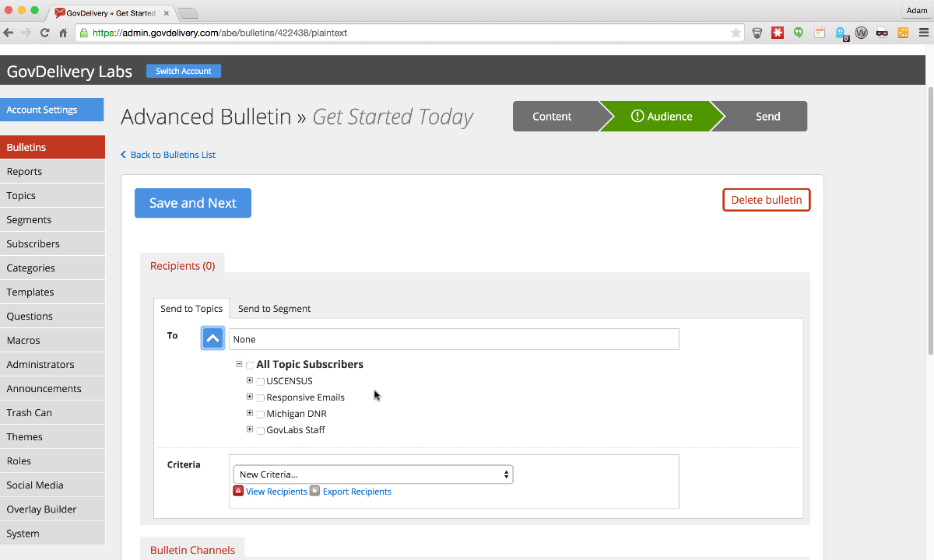Viewport: 934px width, 560px height.
Task: Collapse the To topics list with the blue chevron
Action: (x=212, y=338)
